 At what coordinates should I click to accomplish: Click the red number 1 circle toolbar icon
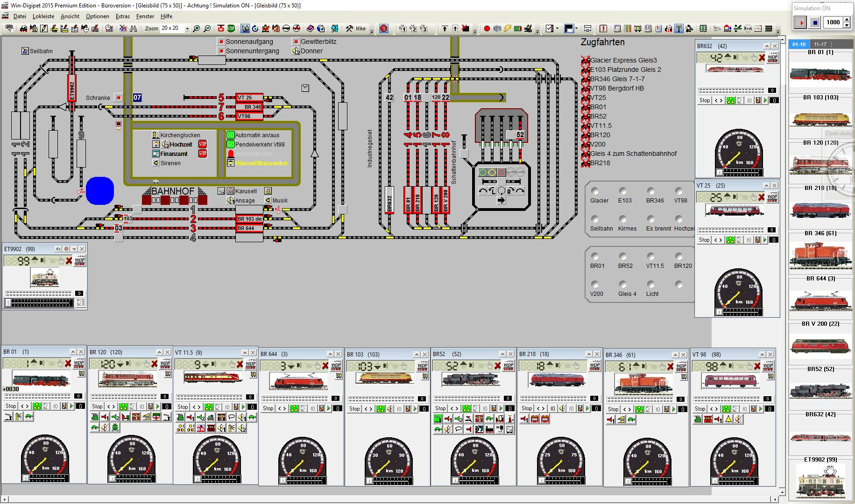[383, 28]
